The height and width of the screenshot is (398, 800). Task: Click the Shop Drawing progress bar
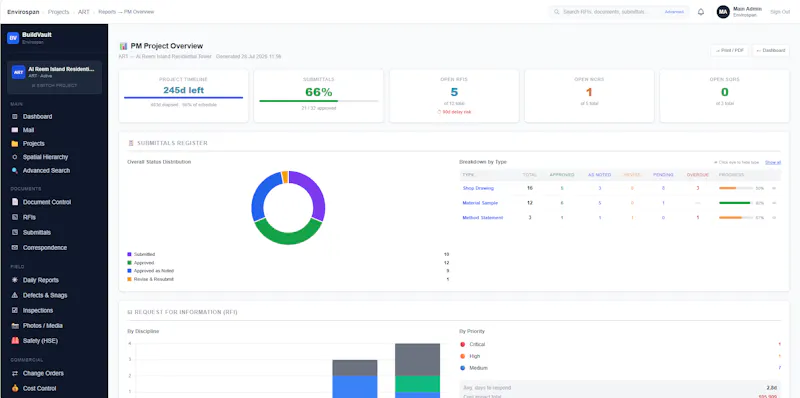click(736, 188)
